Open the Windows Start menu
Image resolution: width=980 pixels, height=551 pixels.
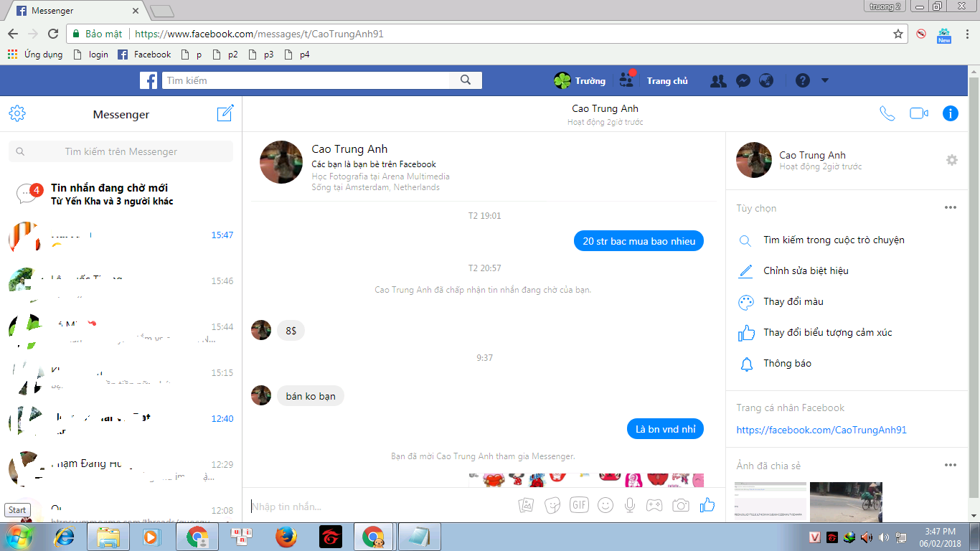pyautogui.click(x=19, y=536)
